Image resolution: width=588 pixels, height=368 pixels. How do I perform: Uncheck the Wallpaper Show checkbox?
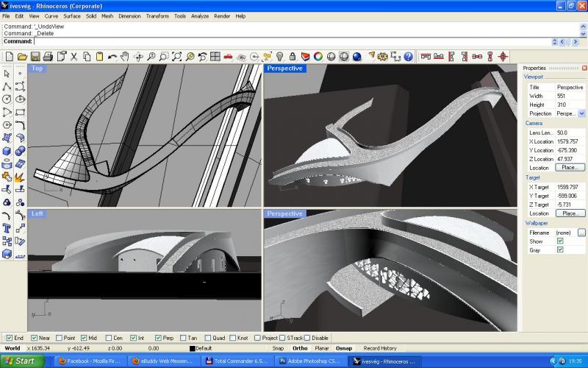(560, 241)
